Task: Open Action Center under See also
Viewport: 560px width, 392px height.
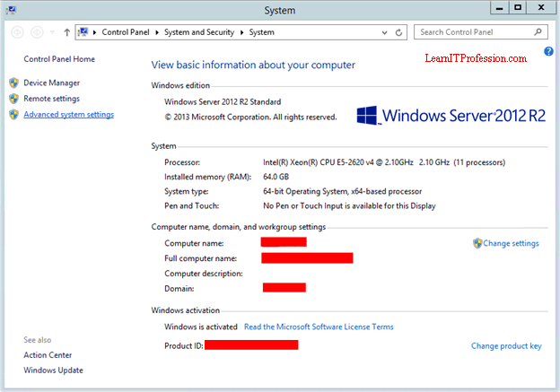Action: tap(48, 355)
